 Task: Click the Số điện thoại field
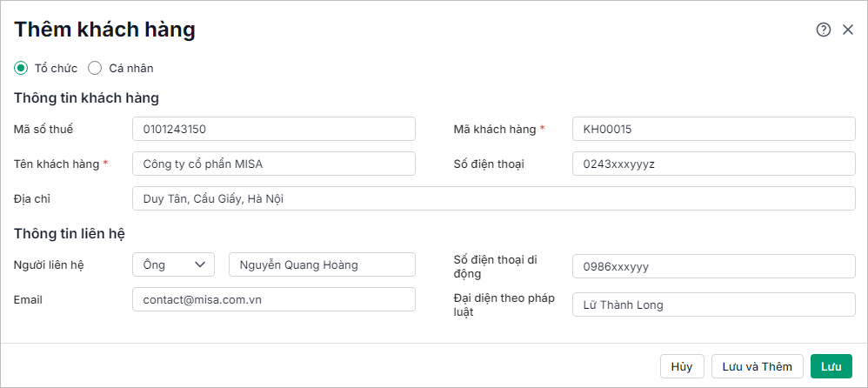click(713, 164)
